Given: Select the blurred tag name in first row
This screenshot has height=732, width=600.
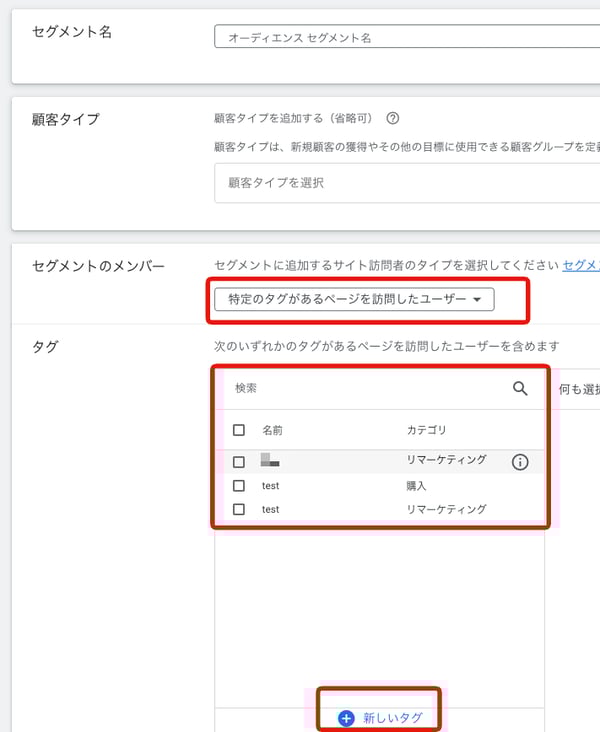Looking at the screenshot, I should 270,461.
